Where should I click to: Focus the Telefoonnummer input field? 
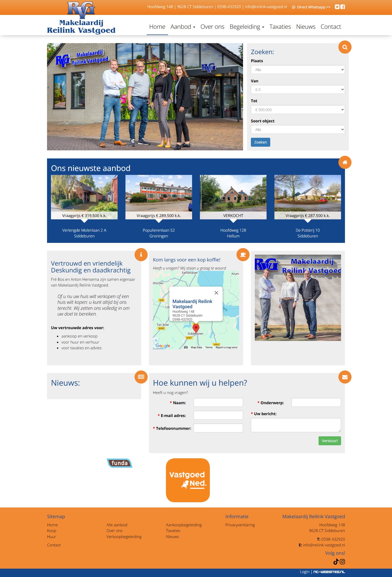218,428
